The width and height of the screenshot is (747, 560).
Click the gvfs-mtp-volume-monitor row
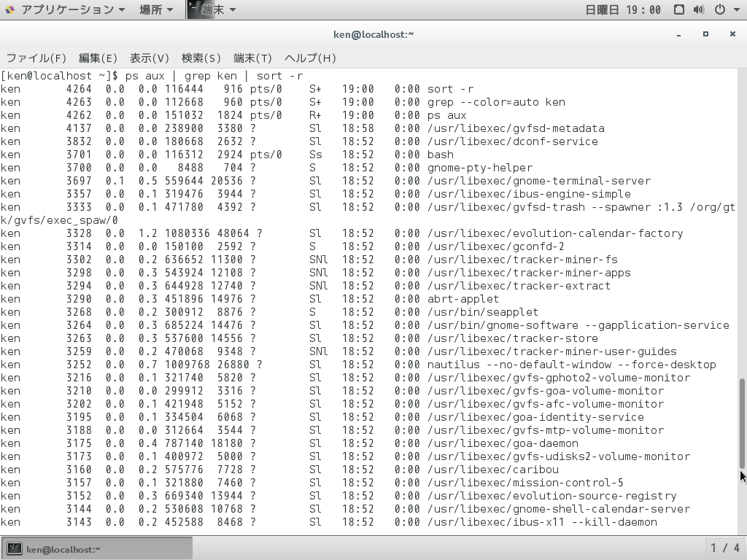[332, 430]
